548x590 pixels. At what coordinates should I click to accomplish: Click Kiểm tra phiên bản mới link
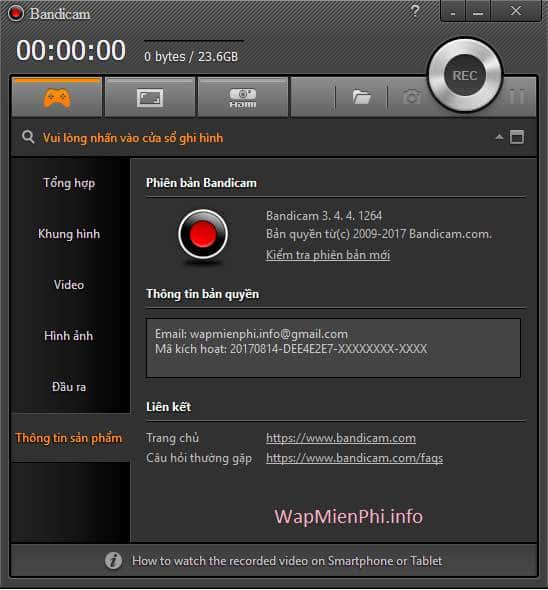[328, 255]
